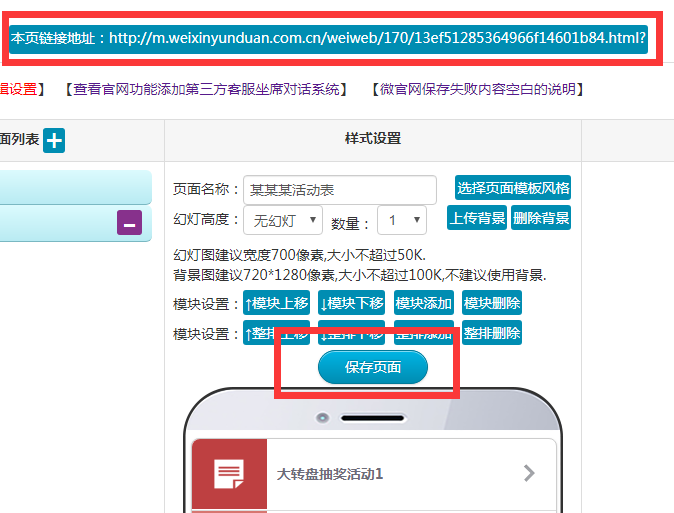Click the 上传背景 button
The image size is (674, 513).
tap(477, 218)
